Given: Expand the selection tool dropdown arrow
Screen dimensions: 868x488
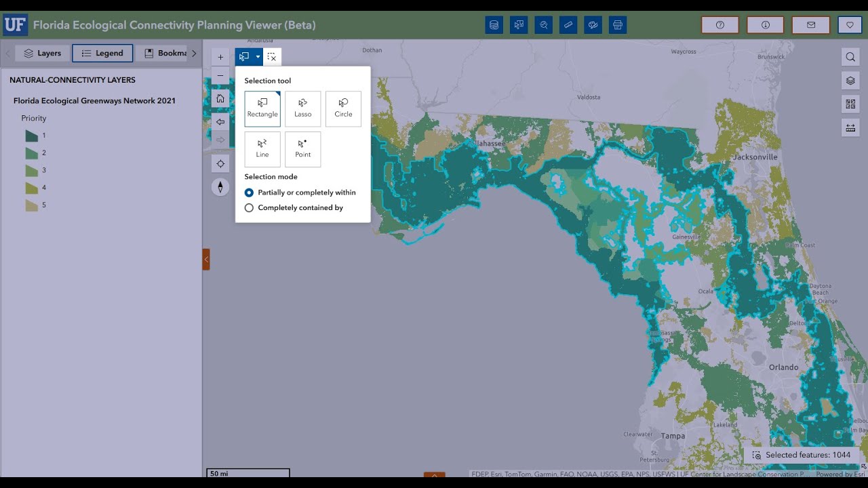Looking at the screenshot, I should pos(258,57).
